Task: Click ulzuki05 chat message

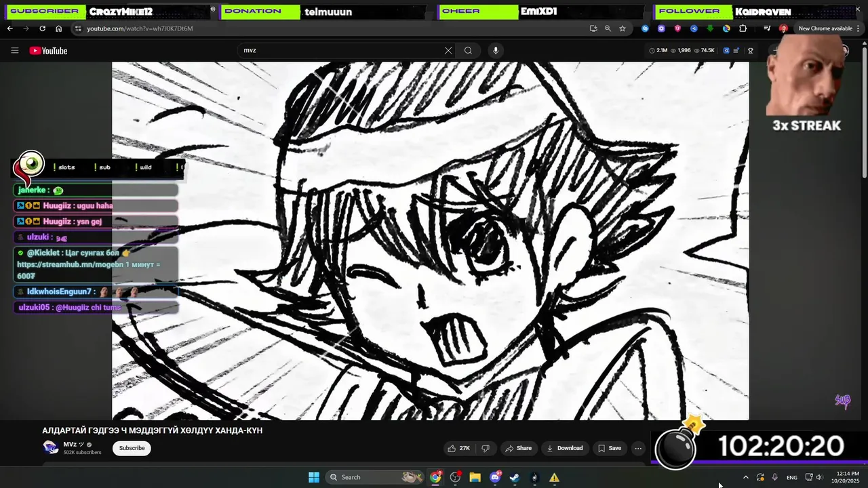Action: click(96, 307)
